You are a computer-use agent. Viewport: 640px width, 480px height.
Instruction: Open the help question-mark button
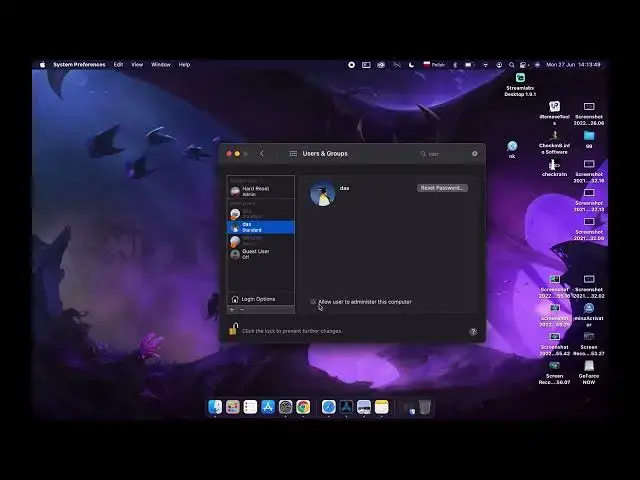473,331
